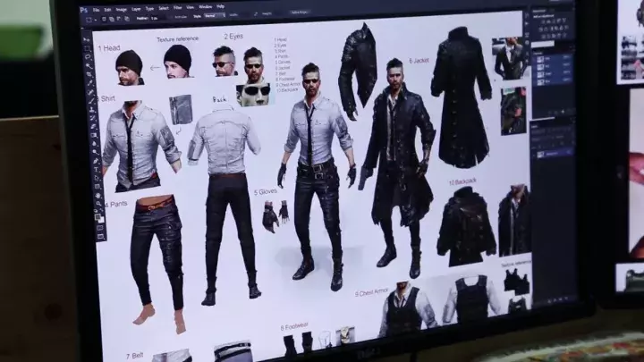Screen dimensions: 644x362
Task: Open the Style dropdown set to Normal
Action: [215, 16]
